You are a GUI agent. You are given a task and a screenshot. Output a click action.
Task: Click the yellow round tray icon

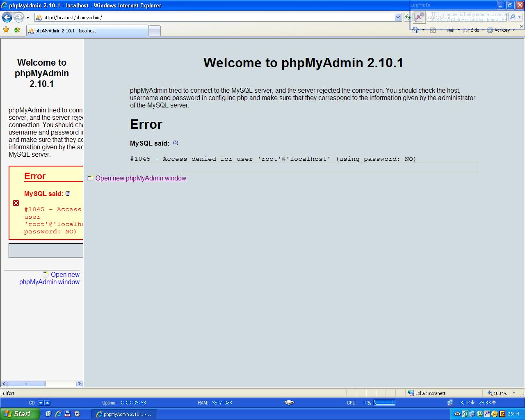click(x=495, y=414)
